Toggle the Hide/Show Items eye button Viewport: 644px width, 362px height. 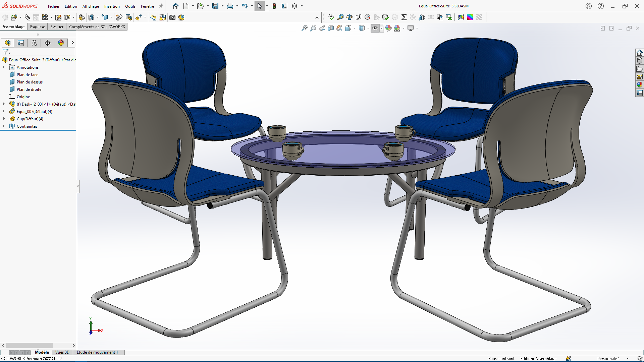[375, 28]
